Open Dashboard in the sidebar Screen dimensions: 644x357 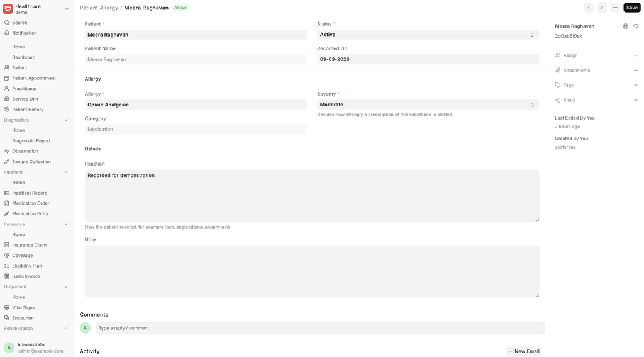(24, 57)
